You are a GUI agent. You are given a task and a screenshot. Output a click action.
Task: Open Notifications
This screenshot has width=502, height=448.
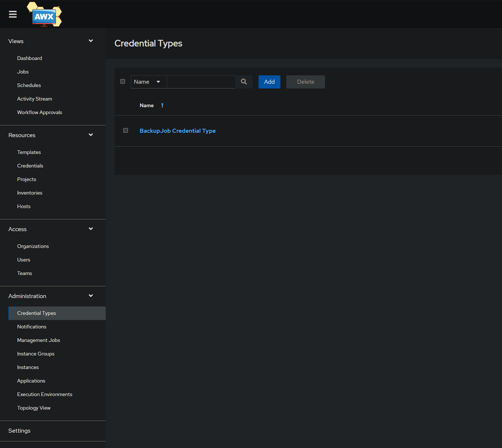tap(32, 327)
